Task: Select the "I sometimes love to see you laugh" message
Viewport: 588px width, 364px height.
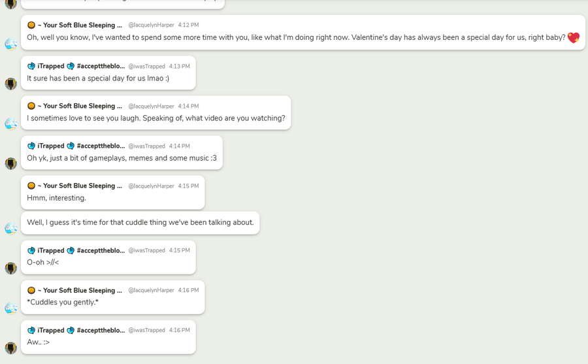Action: (x=155, y=118)
